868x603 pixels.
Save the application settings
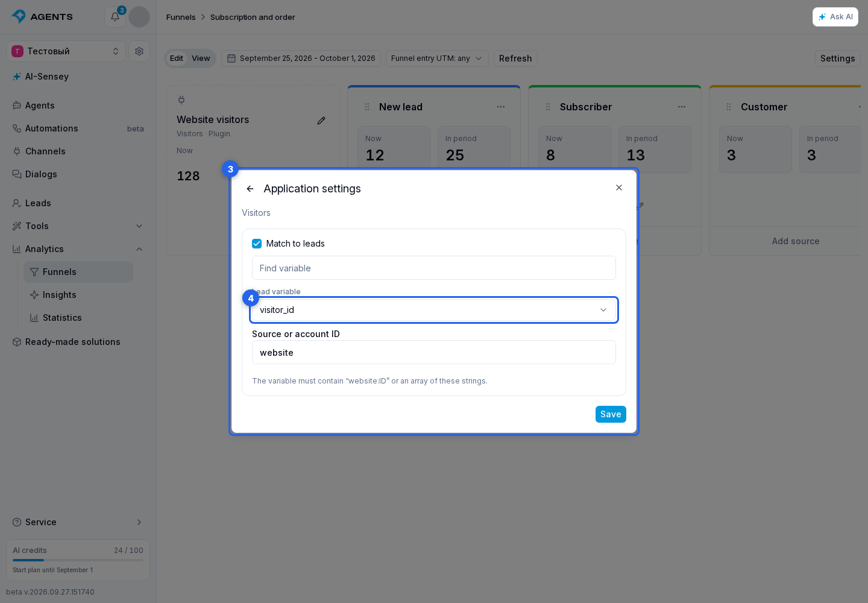(611, 414)
